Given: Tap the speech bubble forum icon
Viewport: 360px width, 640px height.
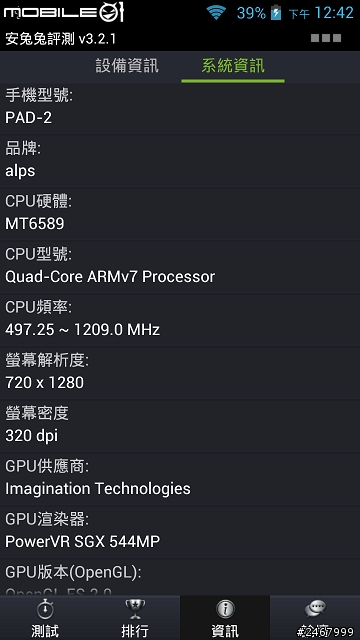Looking at the screenshot, I should point(315,610).
